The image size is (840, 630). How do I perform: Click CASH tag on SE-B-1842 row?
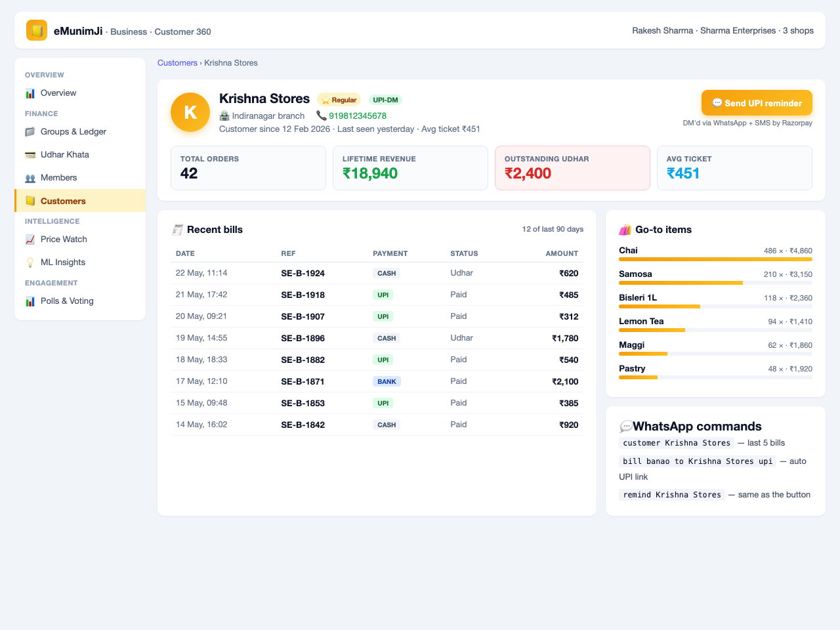coord(387,425)
